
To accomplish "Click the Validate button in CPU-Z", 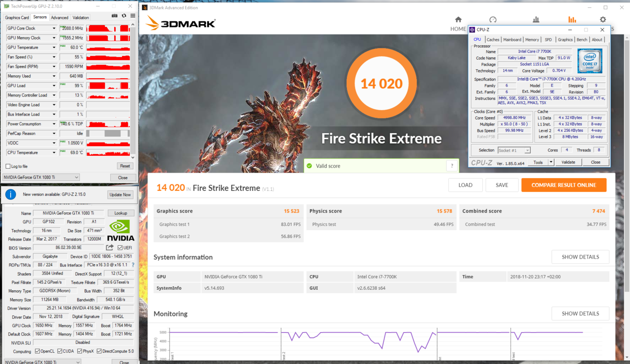I will [x=568, y=162].
